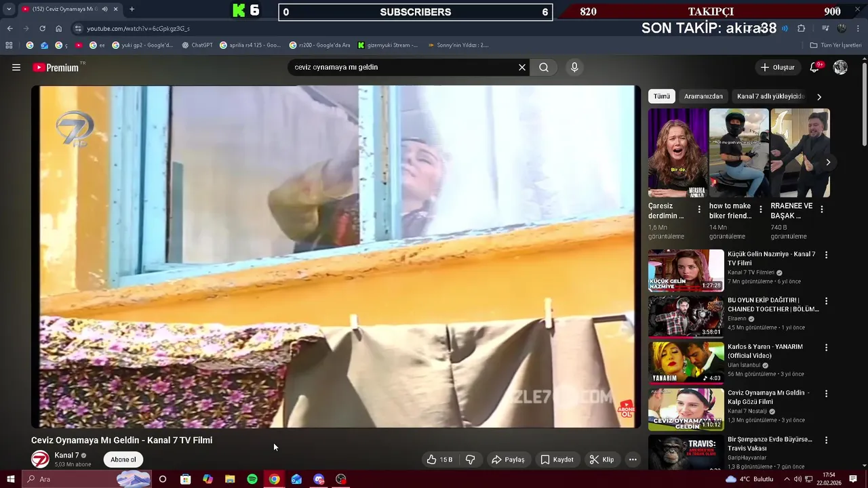Open the RRAENEE VE BAŞAK Short
Screen dimensions: 868x488
pyautogui.click(x=800, y=152)
